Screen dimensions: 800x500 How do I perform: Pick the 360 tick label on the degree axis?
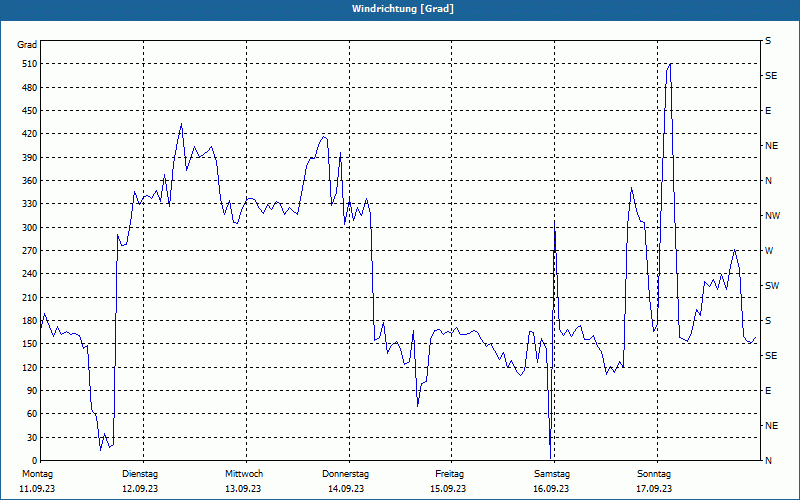(29, 181)
